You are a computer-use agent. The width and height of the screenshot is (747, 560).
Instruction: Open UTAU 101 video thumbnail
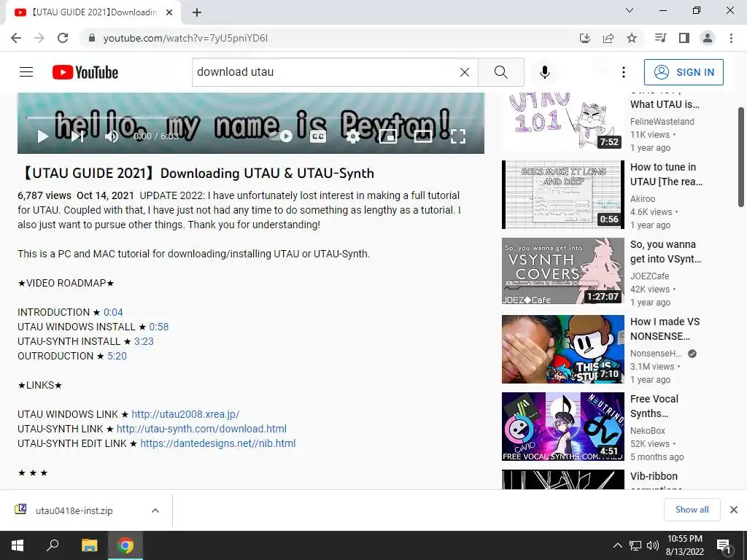tap(563, 122)
